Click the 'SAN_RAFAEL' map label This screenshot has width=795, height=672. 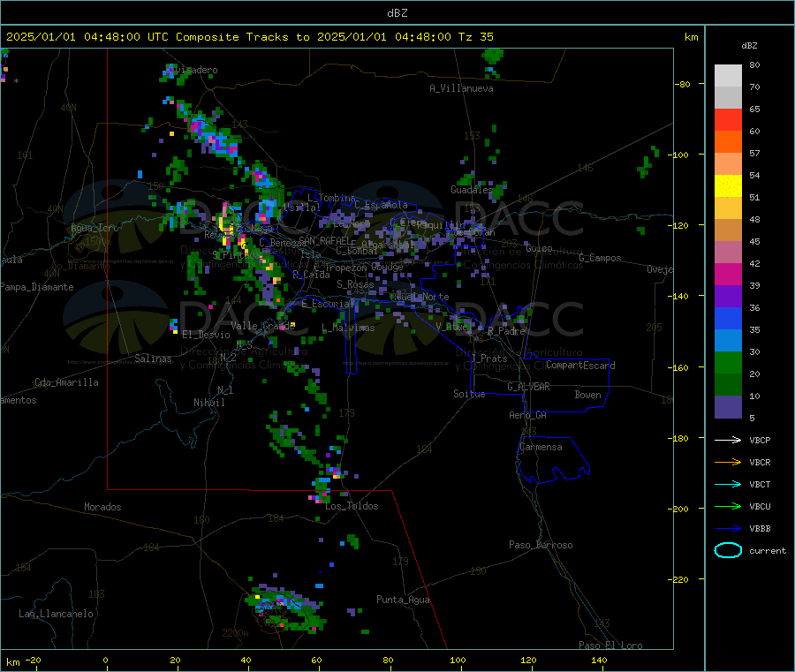click(324, 240)
